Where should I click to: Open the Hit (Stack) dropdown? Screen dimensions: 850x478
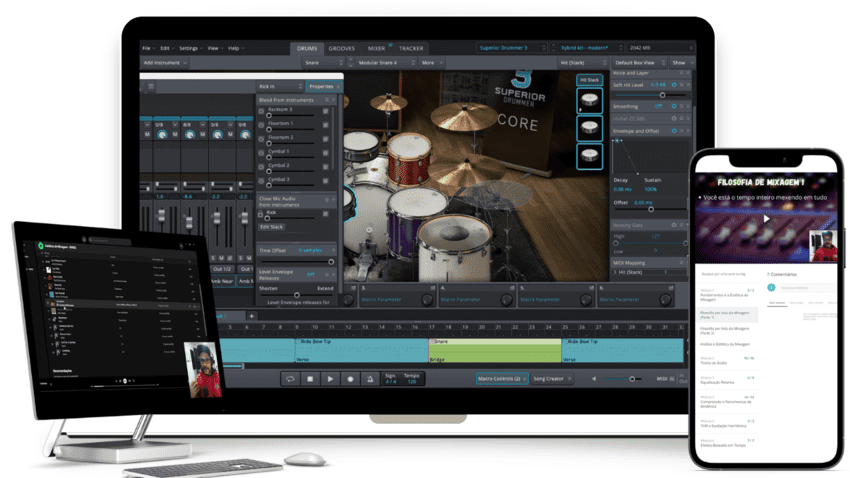(583, 63)
